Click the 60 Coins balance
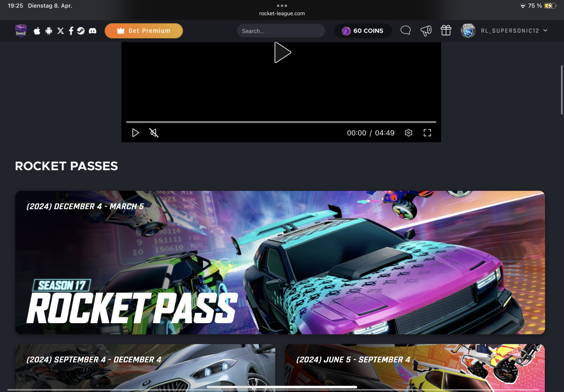 pos(363,31)
